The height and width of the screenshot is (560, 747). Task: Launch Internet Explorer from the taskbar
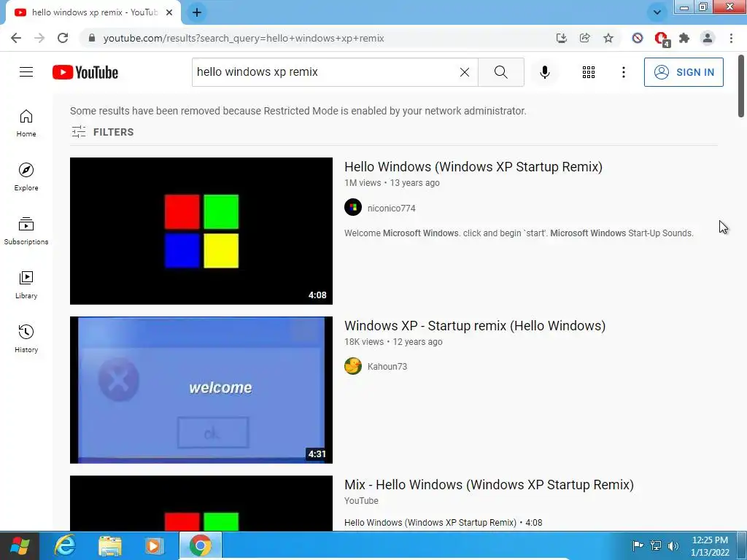click(64, 545)
